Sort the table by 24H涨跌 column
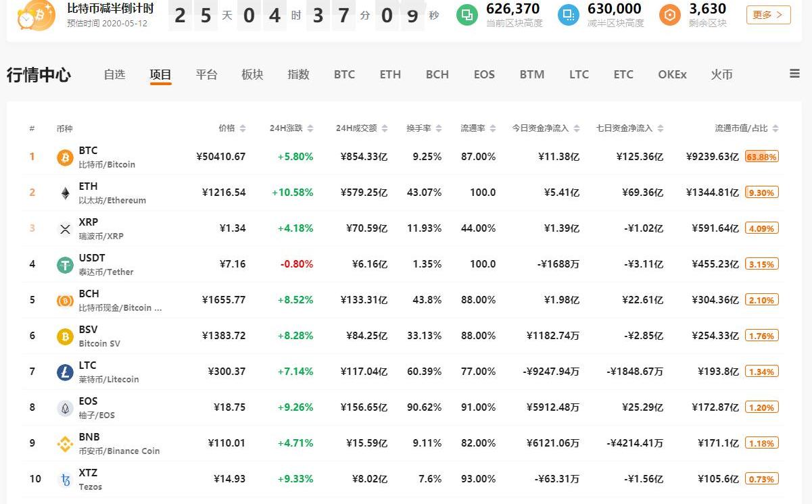 [292, 128]
